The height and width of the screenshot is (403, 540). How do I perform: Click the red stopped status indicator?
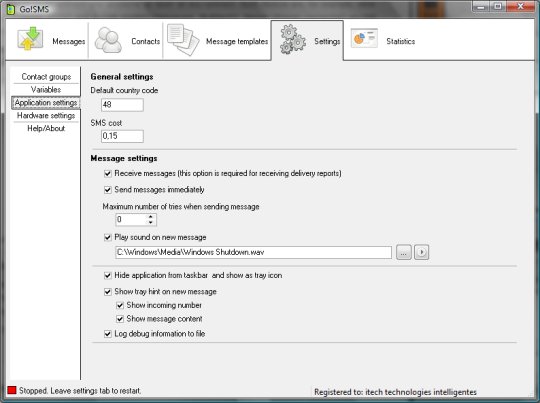click(12, 390)
